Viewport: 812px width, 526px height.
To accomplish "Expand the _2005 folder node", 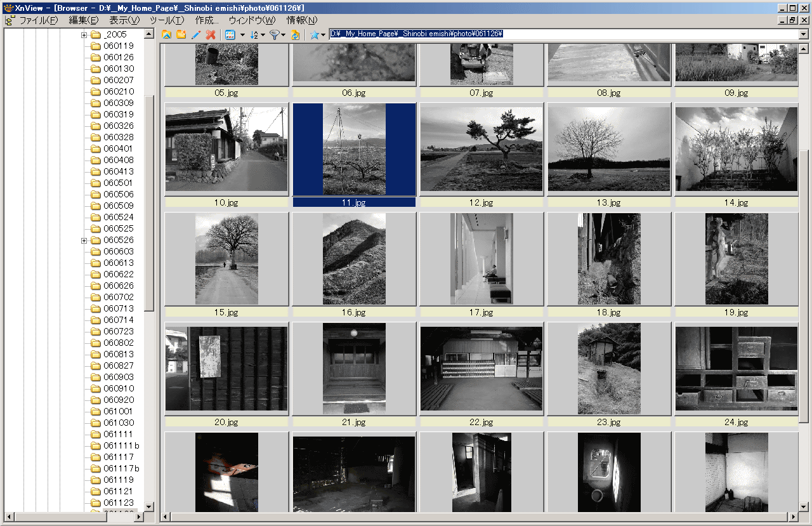I will pos(84,34).
